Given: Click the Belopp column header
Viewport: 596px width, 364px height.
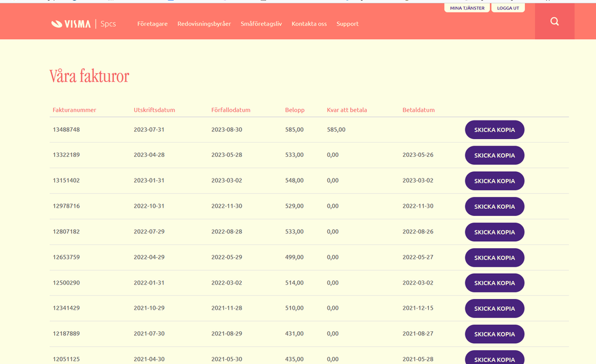Looking at the screenshot, I should tap(295, 110).
